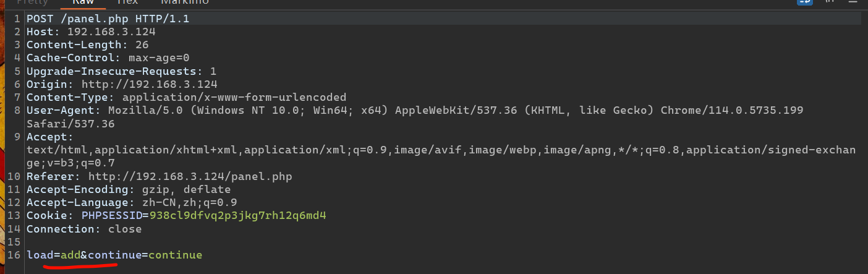Click the Connection: close header line
Screen dimensions: 868x274
pyautogui.click(x=83, y=229)
